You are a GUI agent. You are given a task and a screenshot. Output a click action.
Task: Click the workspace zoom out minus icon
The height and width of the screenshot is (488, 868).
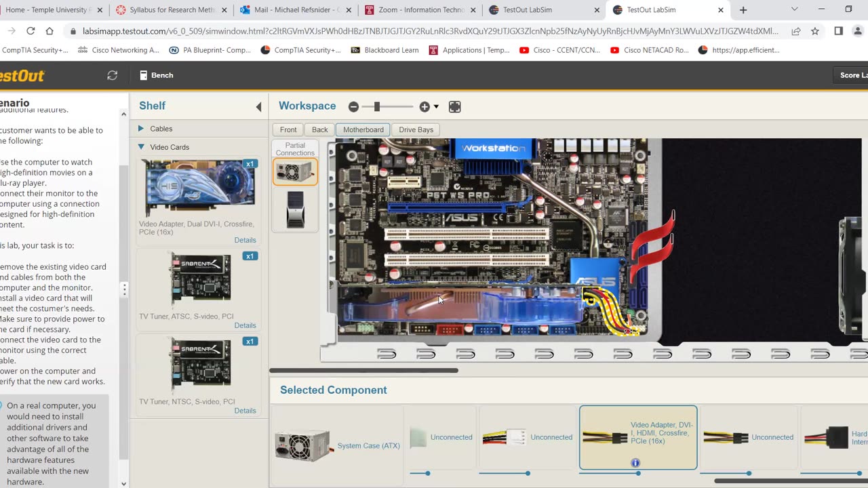point(353,106)
